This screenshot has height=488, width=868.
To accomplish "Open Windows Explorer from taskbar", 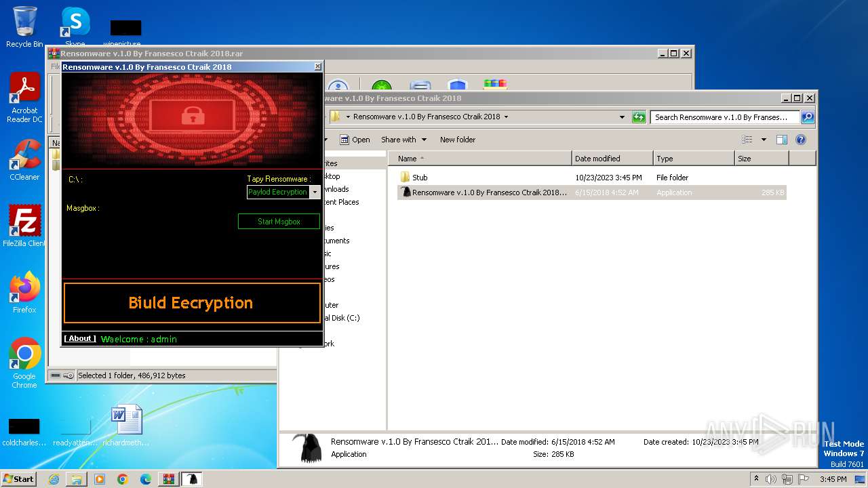I will click(77, 479).
